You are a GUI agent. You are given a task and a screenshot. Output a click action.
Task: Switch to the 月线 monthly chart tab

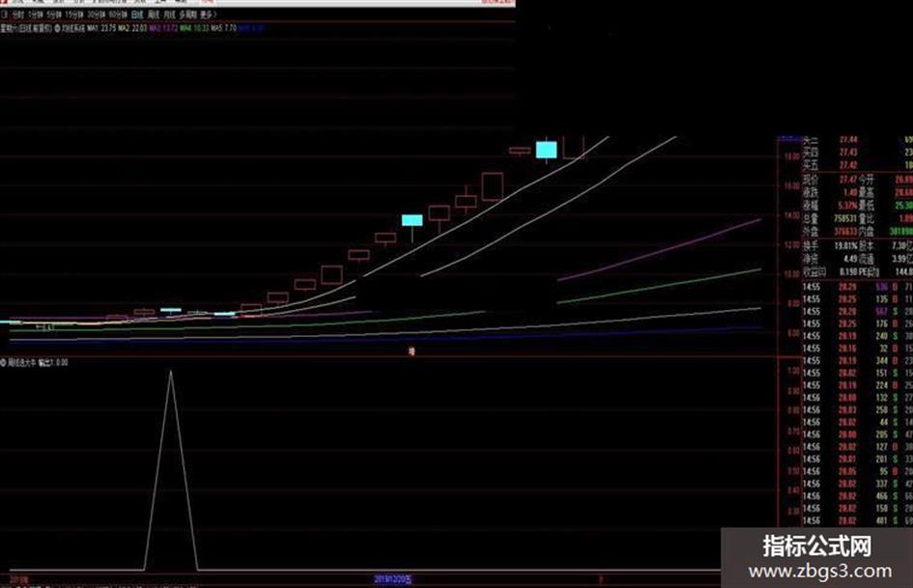169,14
